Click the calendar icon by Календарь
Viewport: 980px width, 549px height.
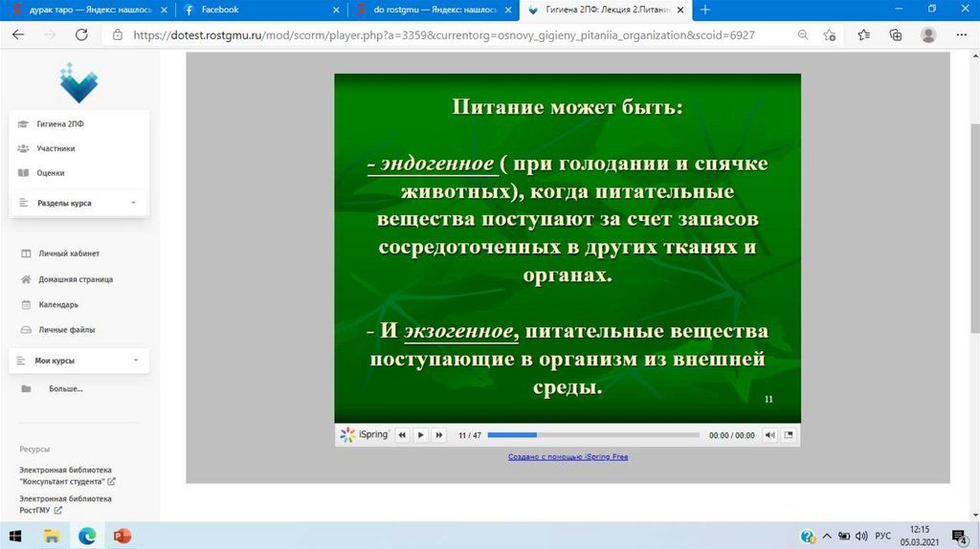pyautogui.click(x=26, y=304)
